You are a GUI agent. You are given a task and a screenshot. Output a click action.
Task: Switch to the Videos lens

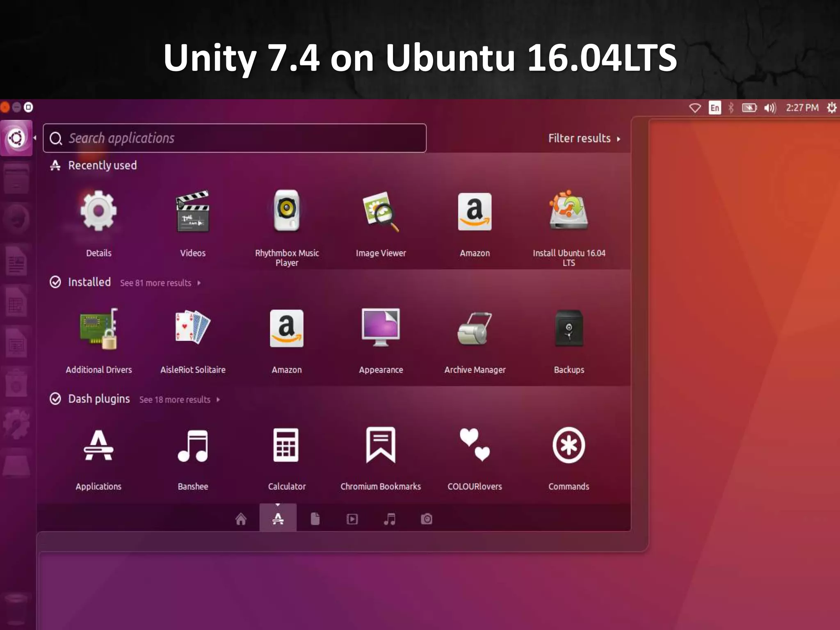pos(352,519)
